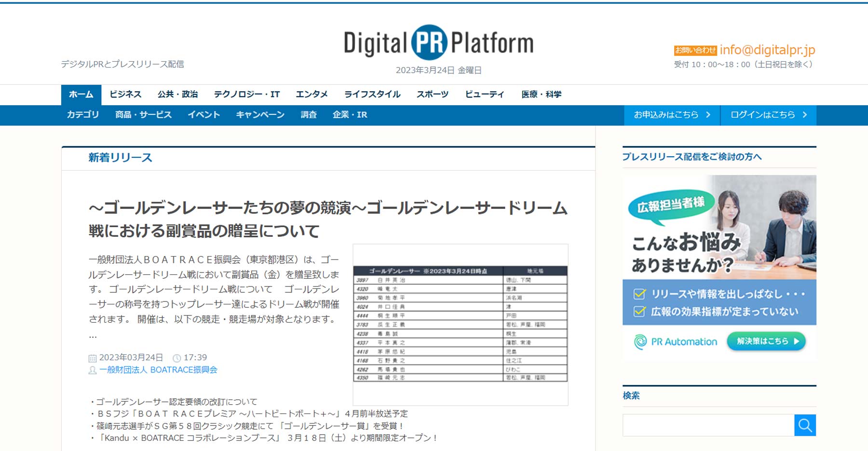Click デジタルPRとプレスリリース配信 tagline
The image size is (868, 451).
click(122, 64)
